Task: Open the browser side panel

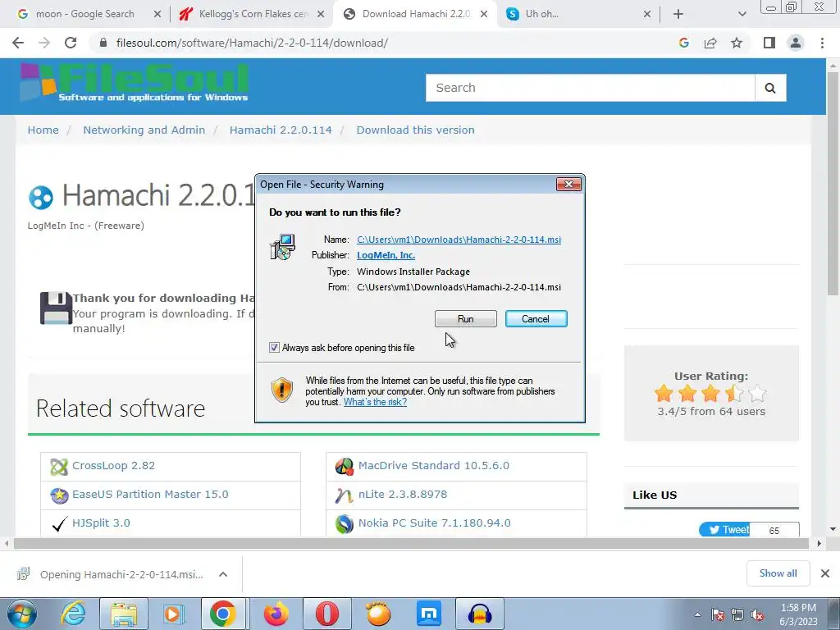Action: click(769, 43)
